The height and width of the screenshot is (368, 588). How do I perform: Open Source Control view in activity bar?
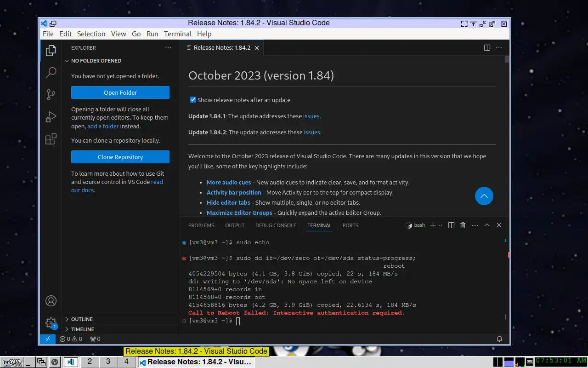point(51,94)
